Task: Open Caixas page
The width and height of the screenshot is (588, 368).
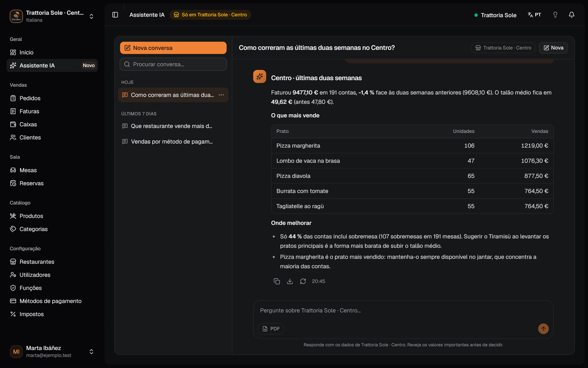Action: [x=52, y=124]
